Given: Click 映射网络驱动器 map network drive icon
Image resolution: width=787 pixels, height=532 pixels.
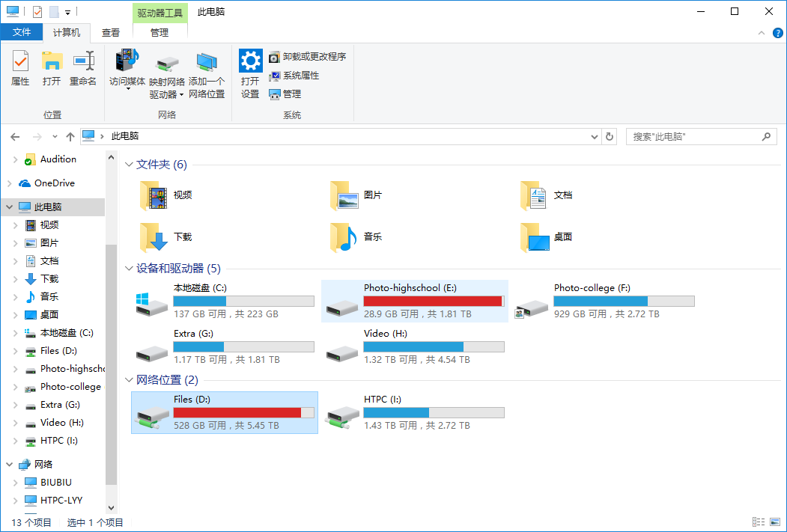Looking at the screenshot, I should tap(167, 63).
